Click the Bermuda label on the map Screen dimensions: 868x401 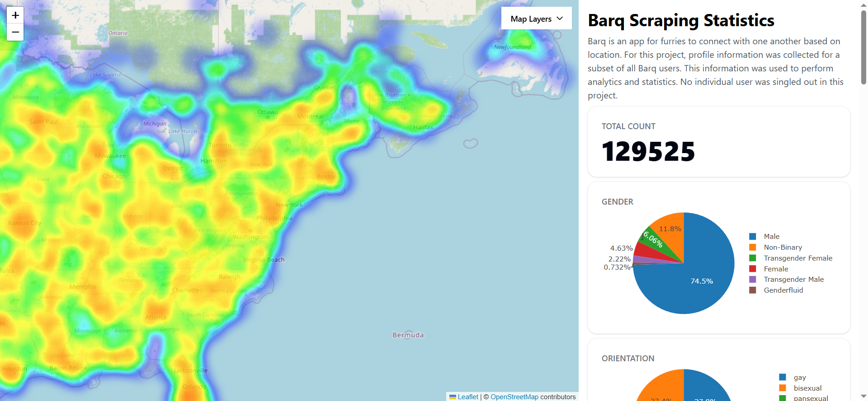click(408, 335)
